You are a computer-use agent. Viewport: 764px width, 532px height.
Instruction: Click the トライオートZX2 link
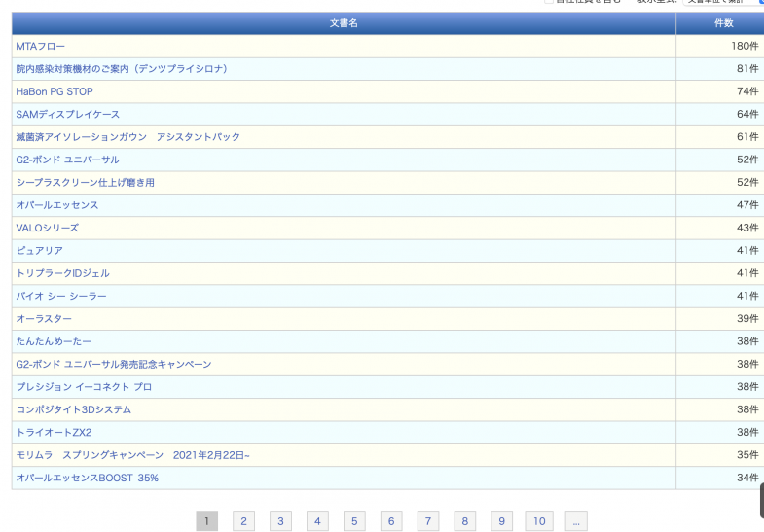[x=54, y=432]
